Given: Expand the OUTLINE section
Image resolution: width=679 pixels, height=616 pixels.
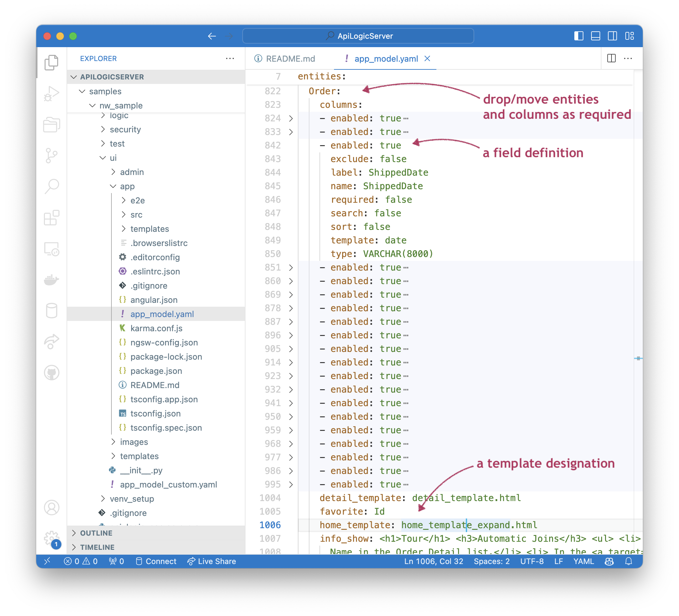Looking at the screenshot, I should 156,533.
